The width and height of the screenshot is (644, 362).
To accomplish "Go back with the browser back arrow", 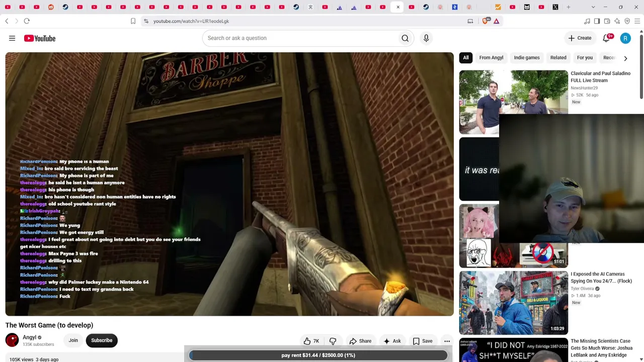I will 7,21.
